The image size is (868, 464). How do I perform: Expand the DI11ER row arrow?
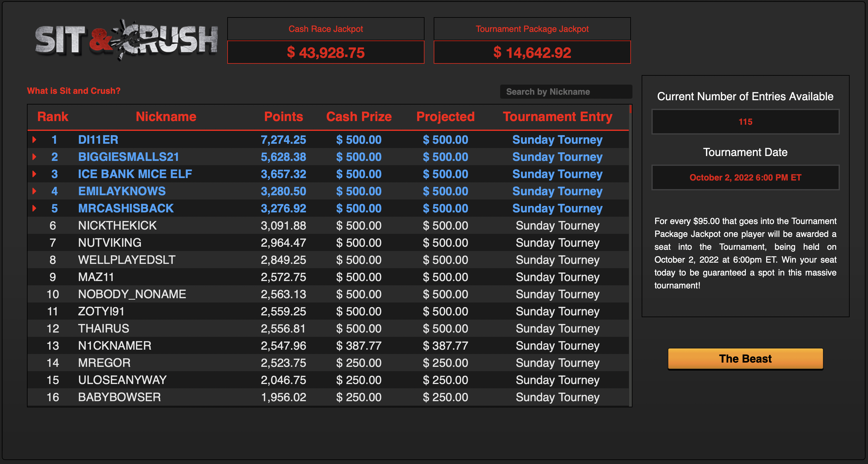click(x=34, y=140)
